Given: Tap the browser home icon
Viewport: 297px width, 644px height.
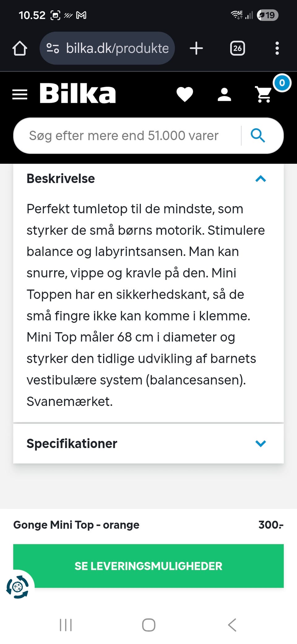Looking at the screenshot, I should click(x=20, y=48).
